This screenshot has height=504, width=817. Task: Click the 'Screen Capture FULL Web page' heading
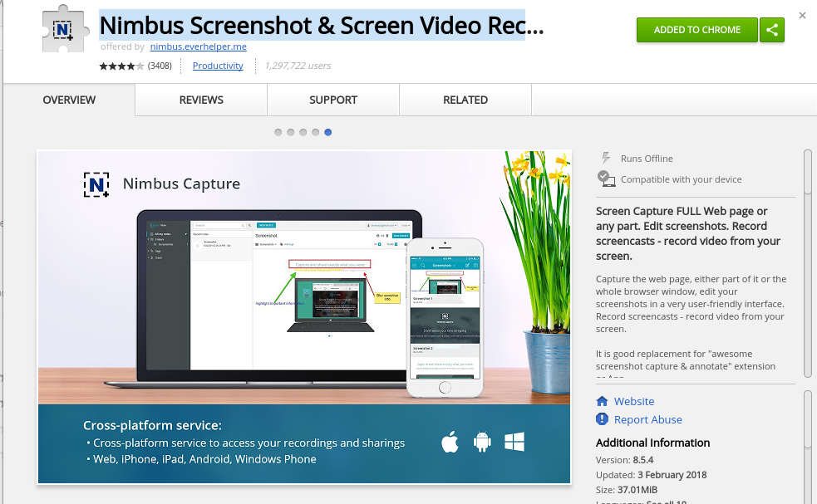point(688,233)
